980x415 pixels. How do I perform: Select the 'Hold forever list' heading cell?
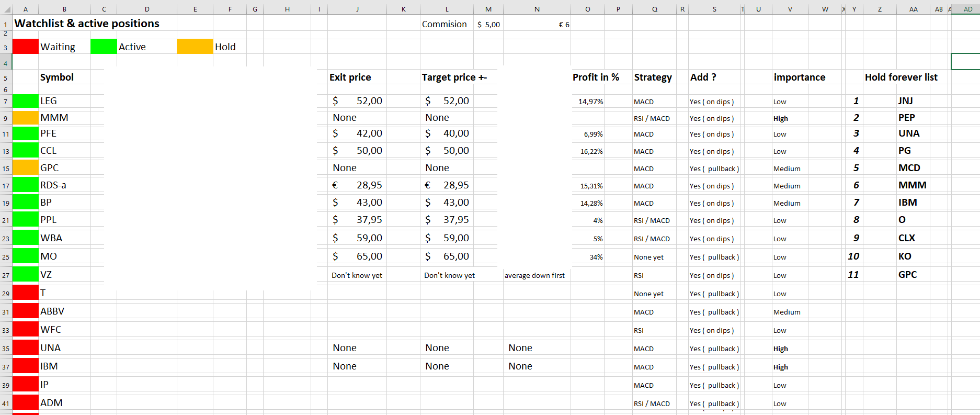point(901,77)
